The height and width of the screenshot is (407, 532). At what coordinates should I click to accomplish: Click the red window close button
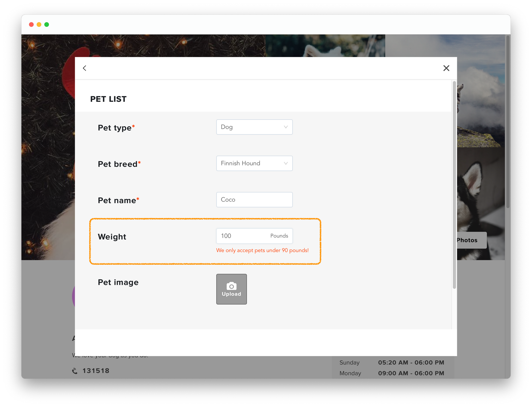31,24
